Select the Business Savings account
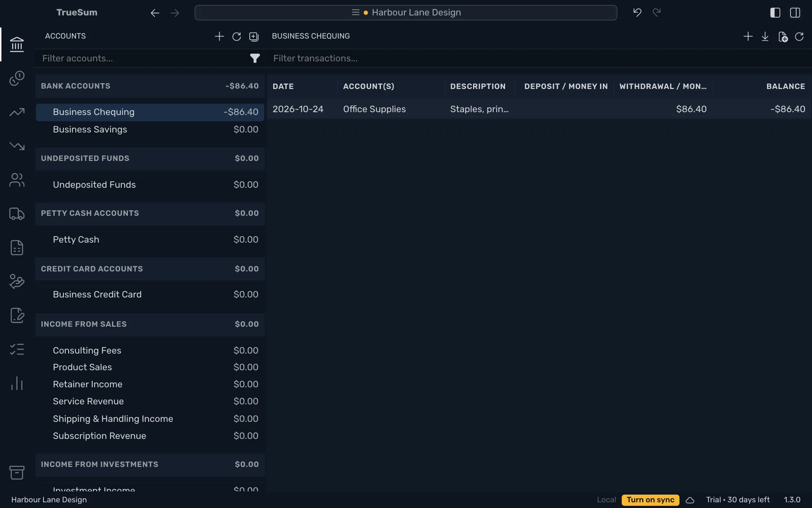Image resolution: width=812 pixels, height=508 pixels. [x=150, y=130]
